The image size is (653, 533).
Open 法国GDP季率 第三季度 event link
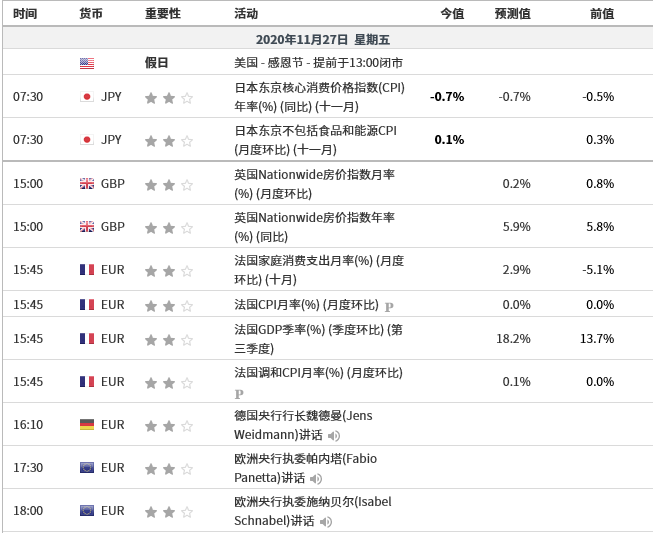pos(319,339)
